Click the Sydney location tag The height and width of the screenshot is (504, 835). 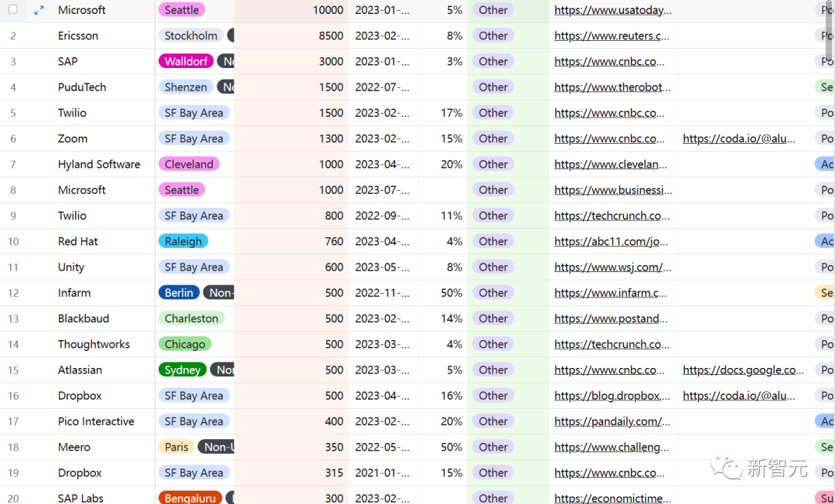tap(182, 370)
